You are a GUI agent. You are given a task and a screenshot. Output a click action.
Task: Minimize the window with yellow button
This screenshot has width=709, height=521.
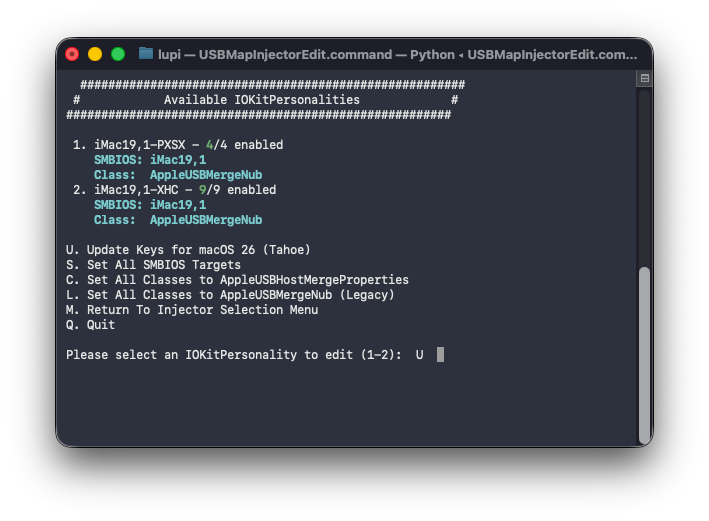[95, 54]
